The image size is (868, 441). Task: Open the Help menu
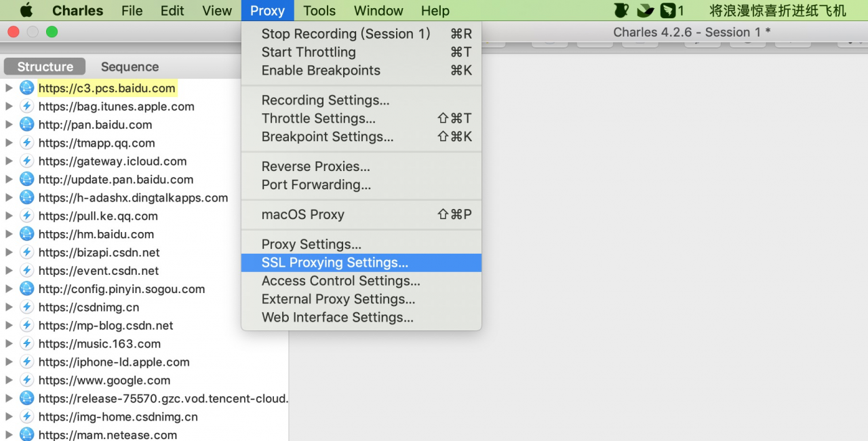[x=435, y=10]
